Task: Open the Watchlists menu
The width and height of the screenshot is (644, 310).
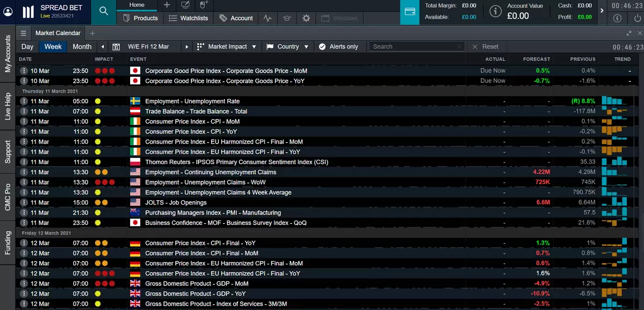Action: [188, 18]
